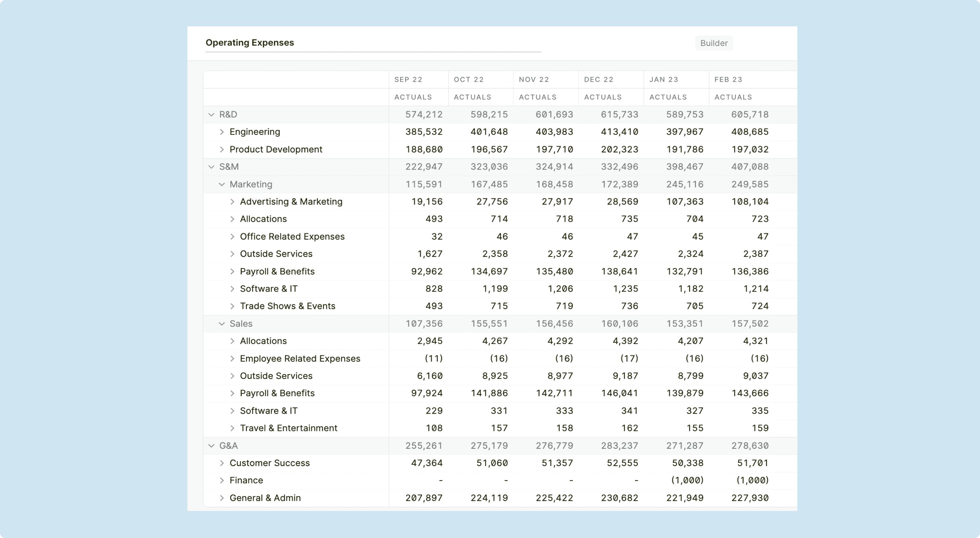Select R&D Sep 22 value 574,212
Viewport: 980px width, 538px height.
(424, 115)
